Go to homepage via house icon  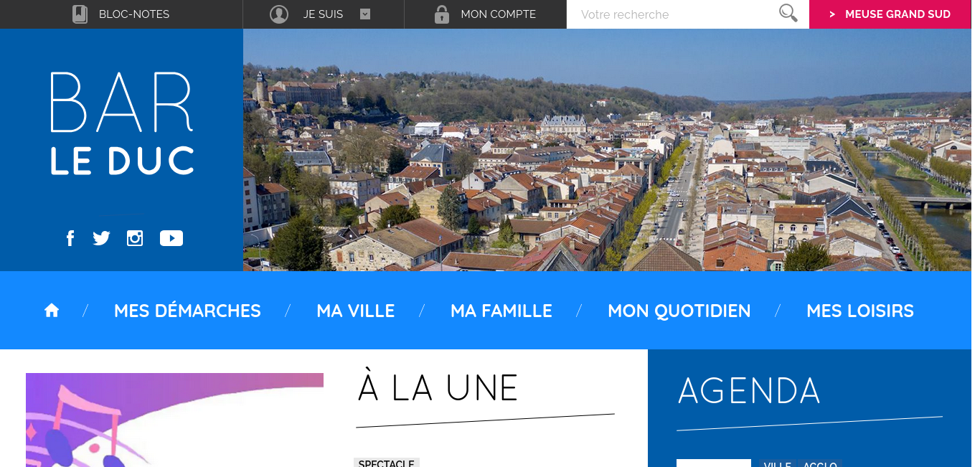coord(52,311)
